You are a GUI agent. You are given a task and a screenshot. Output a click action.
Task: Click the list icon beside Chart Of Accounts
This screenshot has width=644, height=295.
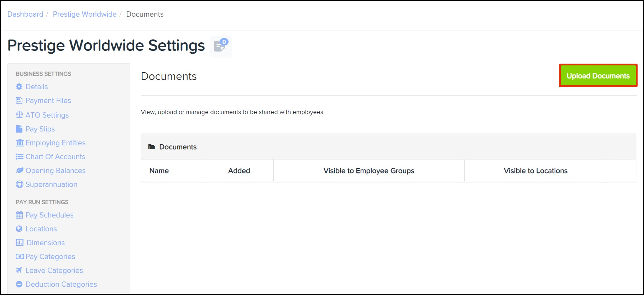coord(20,157)
